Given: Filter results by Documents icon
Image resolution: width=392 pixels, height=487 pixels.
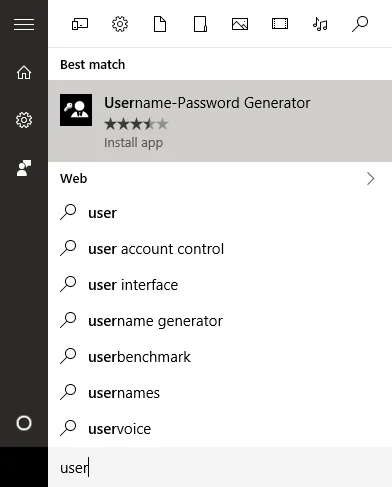Looking at the screenshot, I should click(160, 24).
